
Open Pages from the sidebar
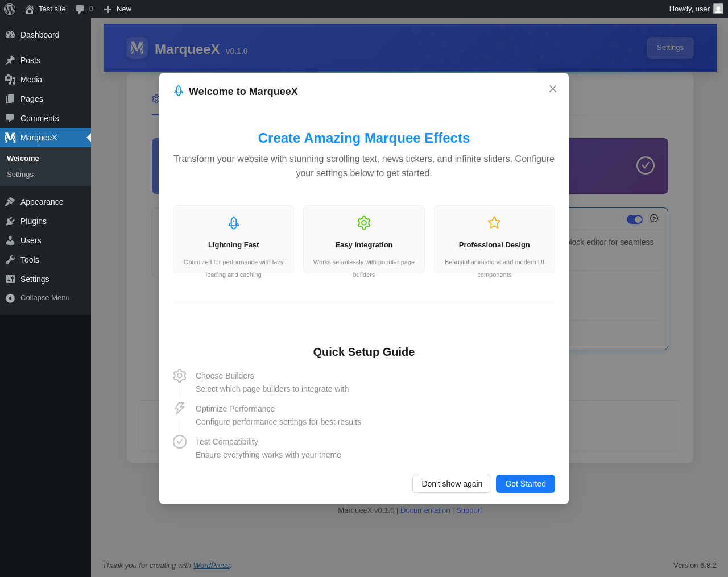tap(45, 99)
